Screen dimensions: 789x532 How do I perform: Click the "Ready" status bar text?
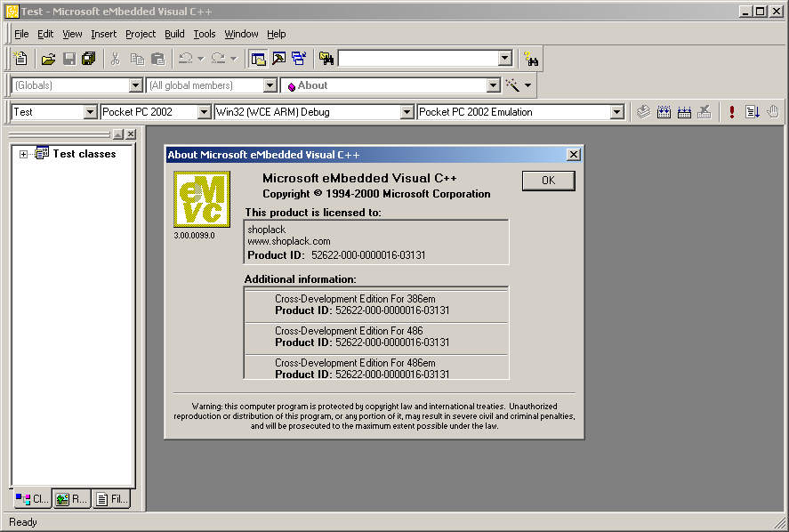pos(23,522)
